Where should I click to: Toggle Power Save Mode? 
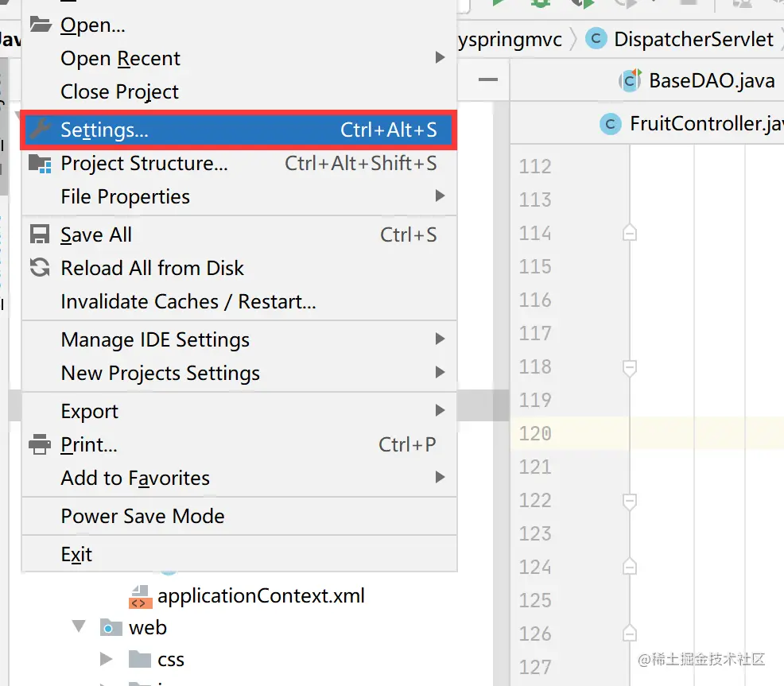(142, 516)
